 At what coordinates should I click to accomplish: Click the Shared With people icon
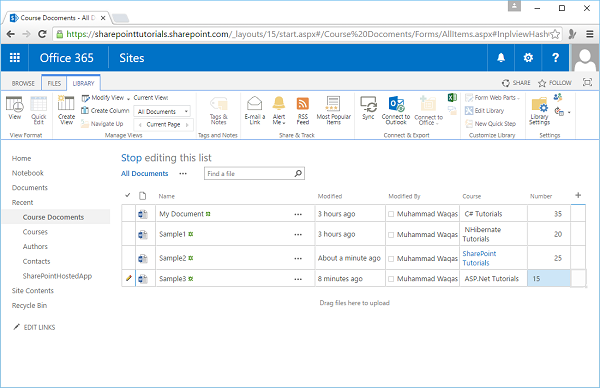click(x=558, y=97)
